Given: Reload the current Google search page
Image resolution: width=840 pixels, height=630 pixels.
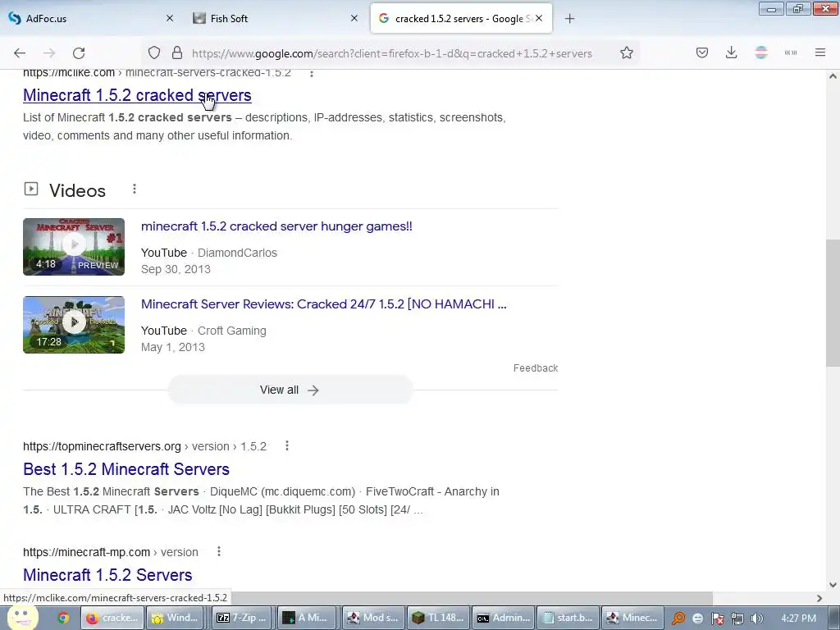Looking at the screenshot, I should click(x=79, y=53).
